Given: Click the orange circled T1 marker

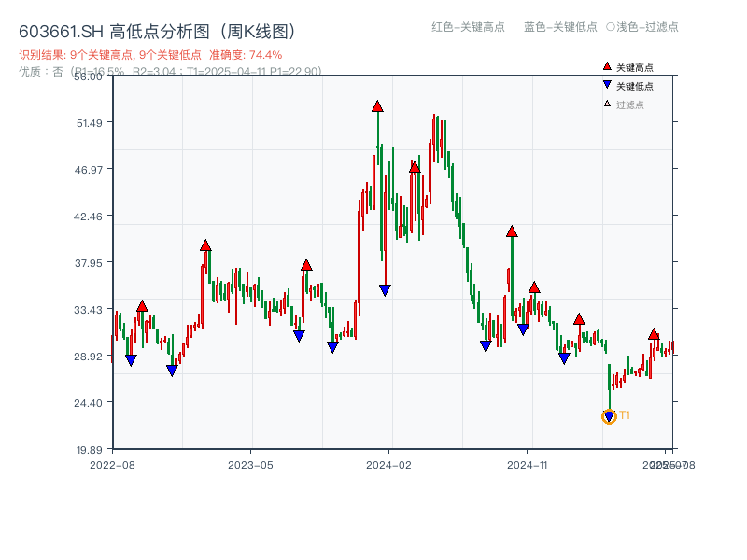Looking at the screenshot, I should (607, 414).
